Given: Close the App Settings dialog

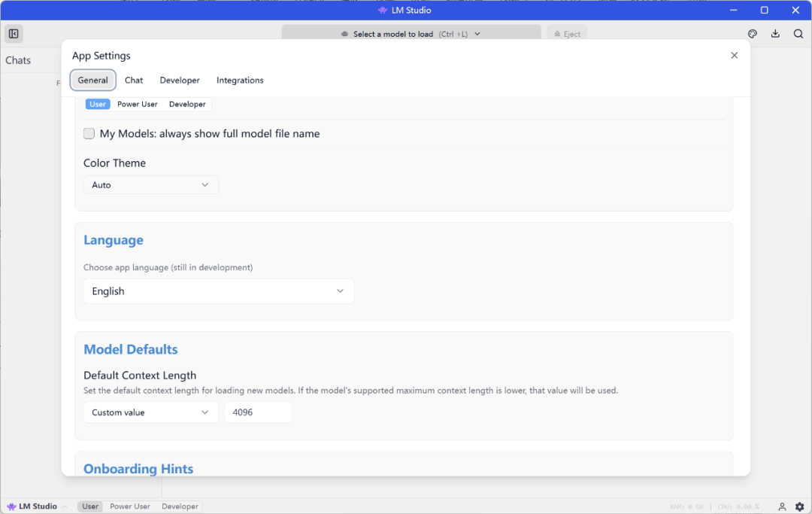Looking at the screenshot, I should 735,56.
